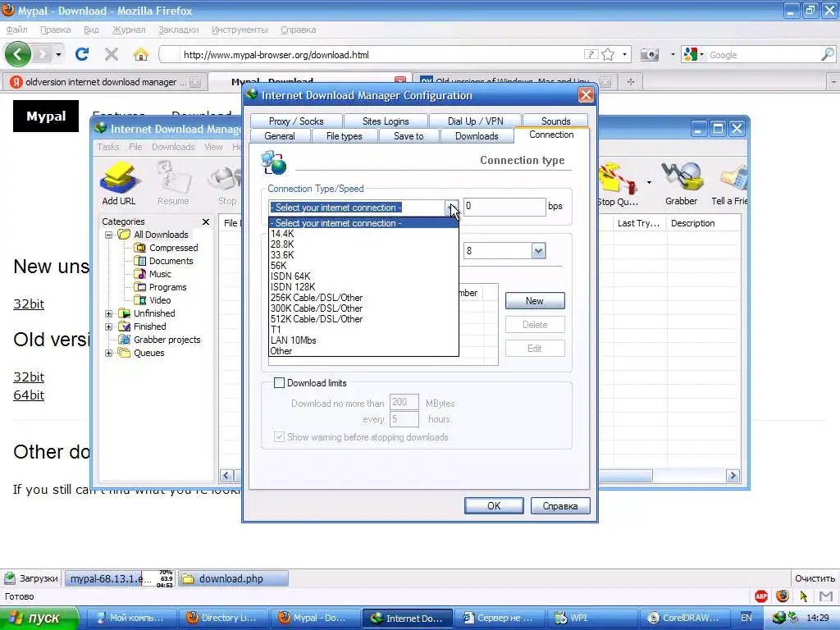Open the 64bit download link
The width and height of the screenshot is (840, 630).
pyautogui.click(x=29, y=395)
